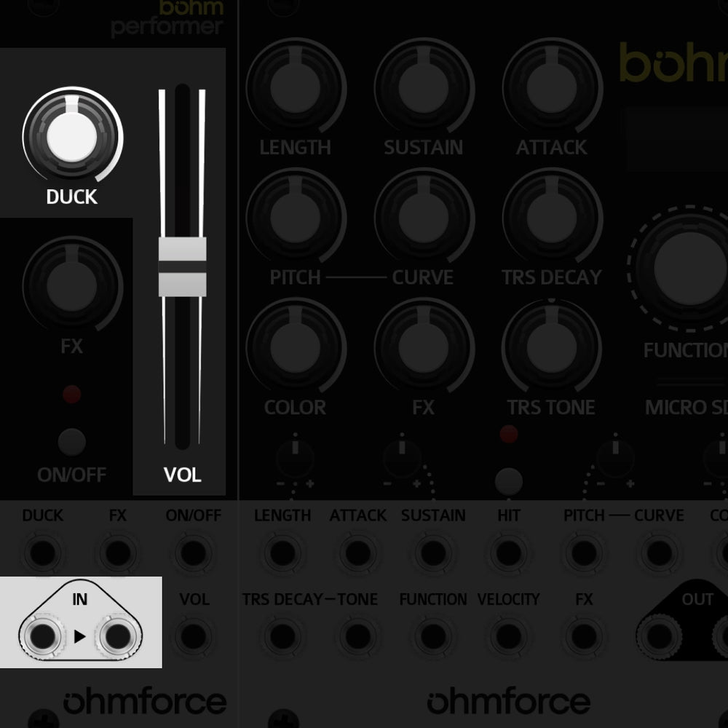Click the COLOR knob
This screenshot has height=728, width=728.
[295, 347]
